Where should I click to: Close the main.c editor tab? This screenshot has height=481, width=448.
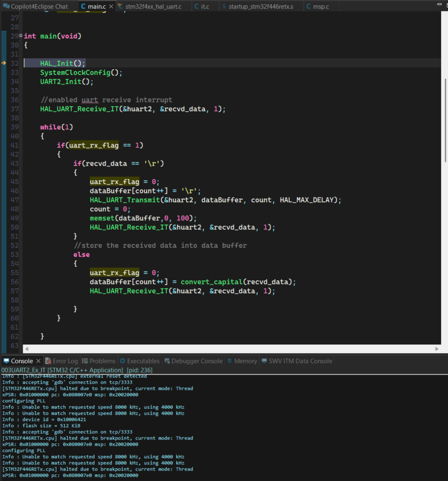[110, 6]
